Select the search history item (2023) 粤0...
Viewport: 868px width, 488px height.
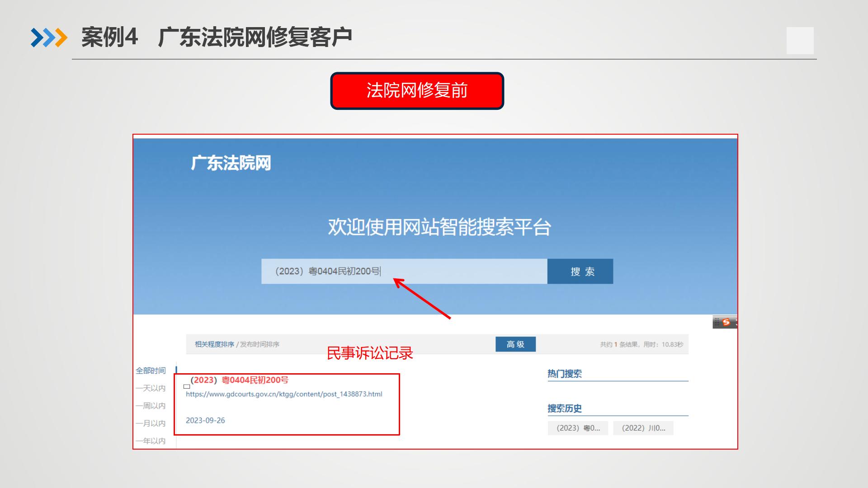578,428
